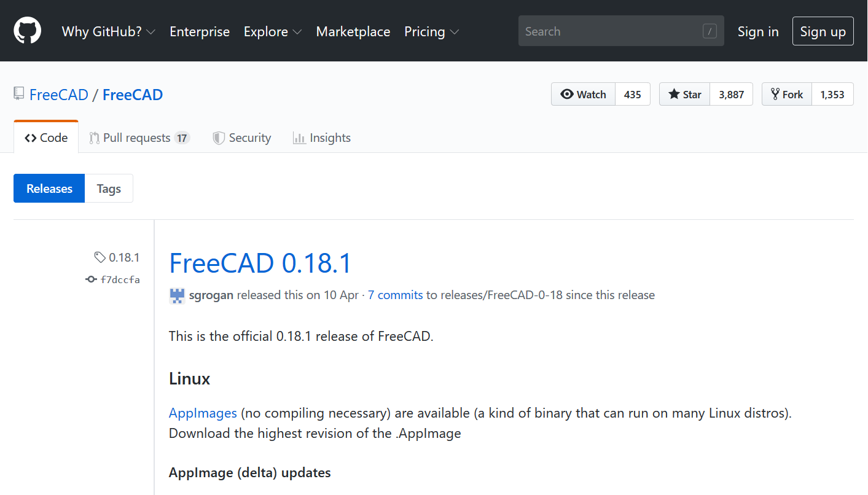The width and height of the screenshot is (868, 495).
Task: View the 1,353 forks count
Action: tap(832, 94)
